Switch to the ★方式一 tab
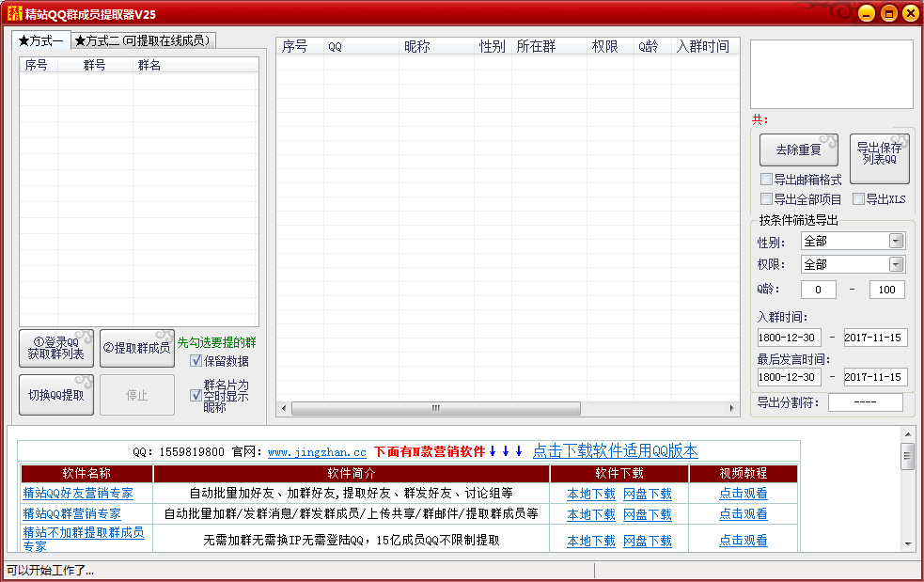This screenshot has height=582, width=924. (41, 40)
